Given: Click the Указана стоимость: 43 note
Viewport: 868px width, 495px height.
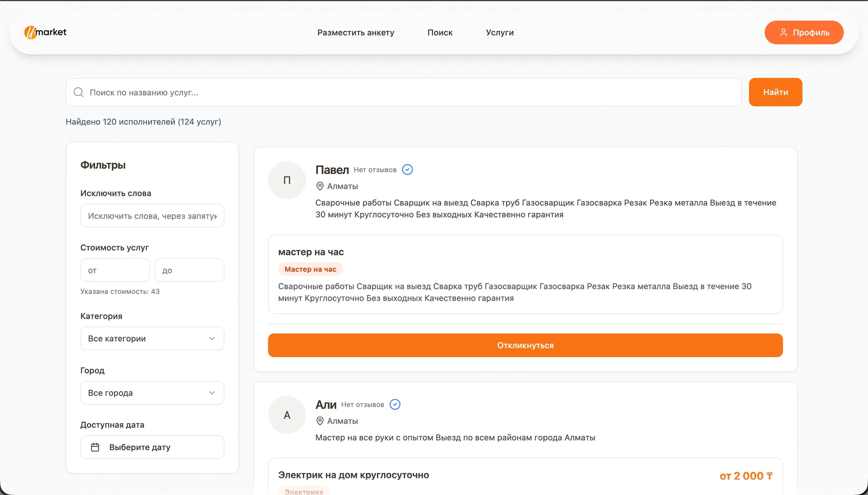Looking at the screenshot, I should 120,291.
